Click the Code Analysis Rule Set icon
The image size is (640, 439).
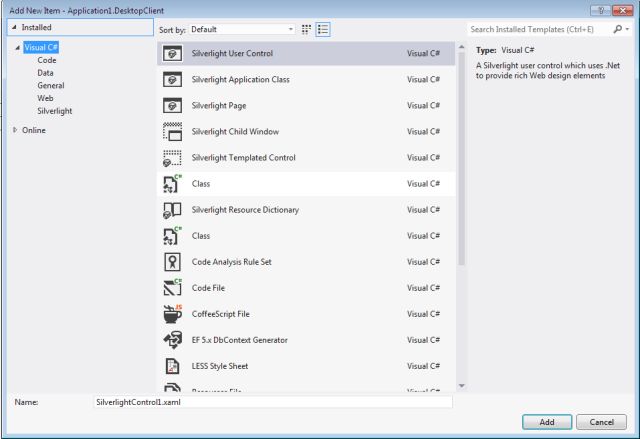[172, 262]
